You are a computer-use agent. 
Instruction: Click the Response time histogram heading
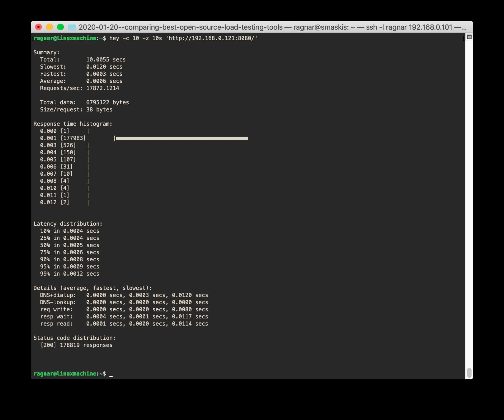(73, 124)
